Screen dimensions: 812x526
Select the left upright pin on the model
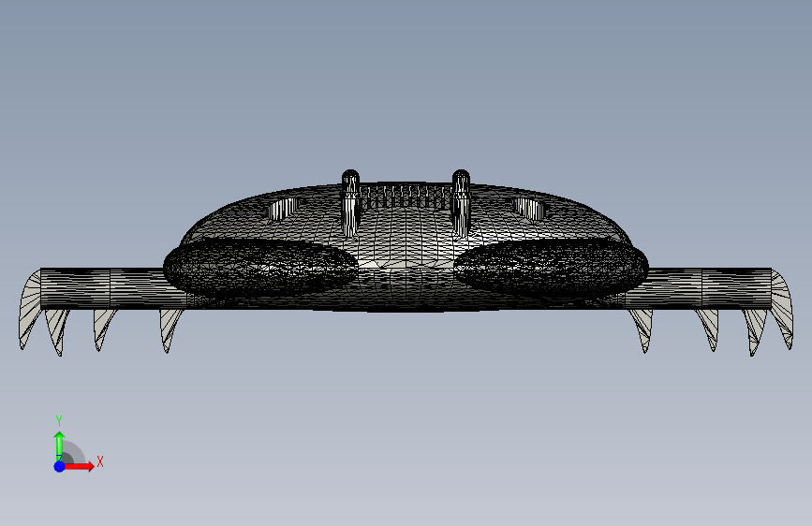pyautogui.click(x=350, y=203)
